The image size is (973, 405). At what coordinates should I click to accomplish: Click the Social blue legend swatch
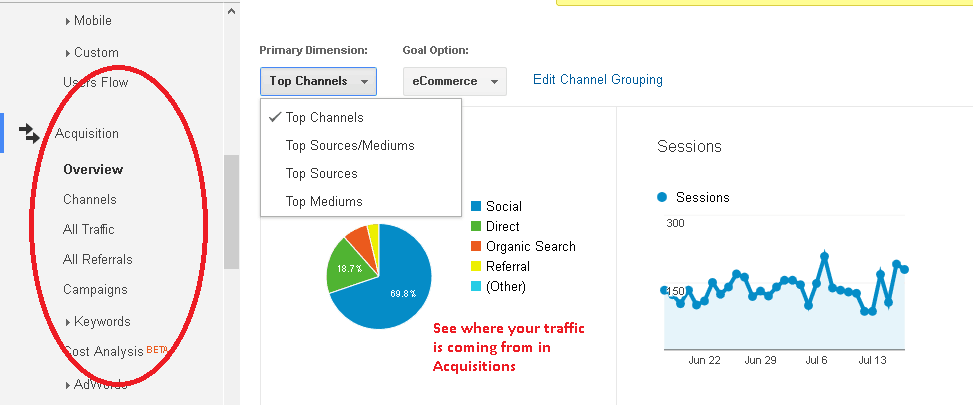click(476, 207)
